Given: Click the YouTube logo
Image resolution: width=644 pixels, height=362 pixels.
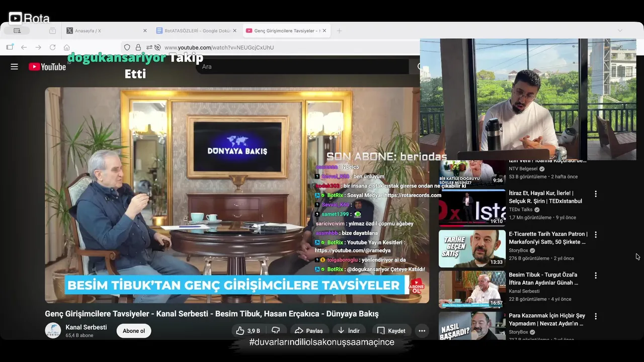Looking at the screenshot, I should (47, 66).
